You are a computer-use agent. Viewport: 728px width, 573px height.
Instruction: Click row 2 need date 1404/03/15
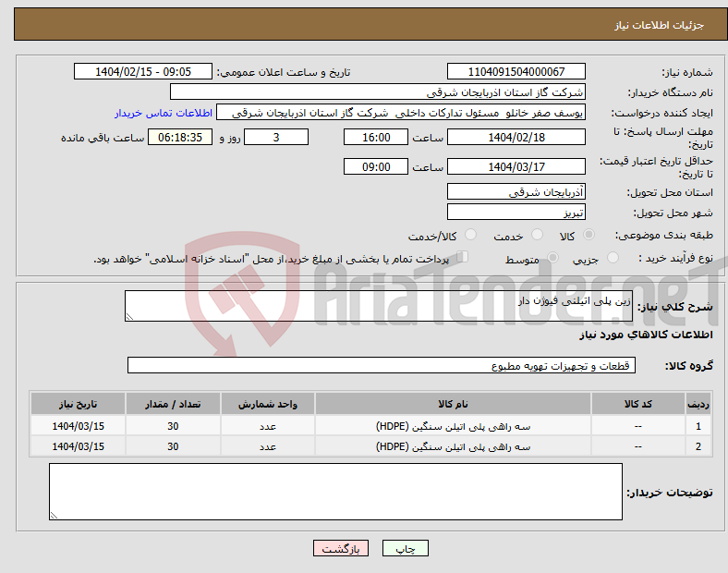78,446
